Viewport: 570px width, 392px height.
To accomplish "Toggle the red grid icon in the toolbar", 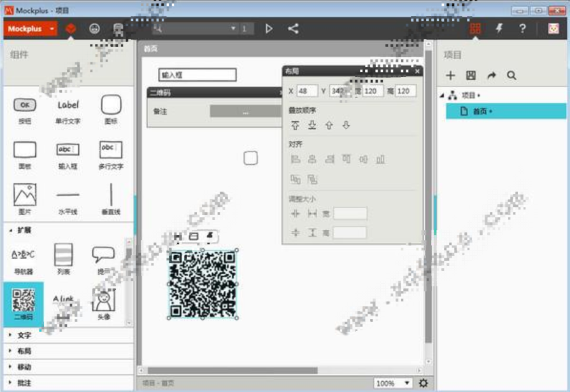I will tap(475, 29).
